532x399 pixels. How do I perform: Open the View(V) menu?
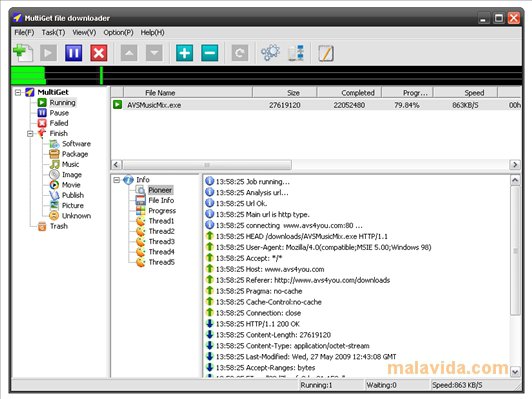click(x=84, y=33)
